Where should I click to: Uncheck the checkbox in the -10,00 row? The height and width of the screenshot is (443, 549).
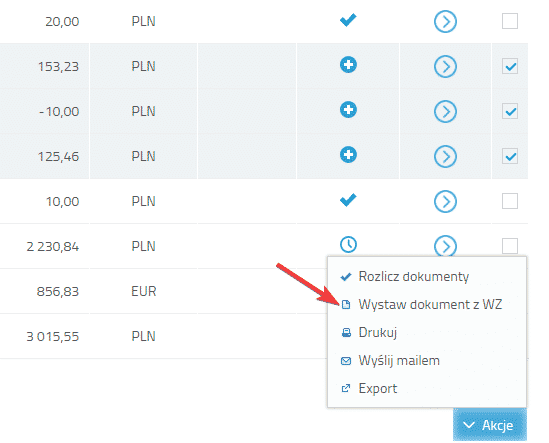coord(510,111)
